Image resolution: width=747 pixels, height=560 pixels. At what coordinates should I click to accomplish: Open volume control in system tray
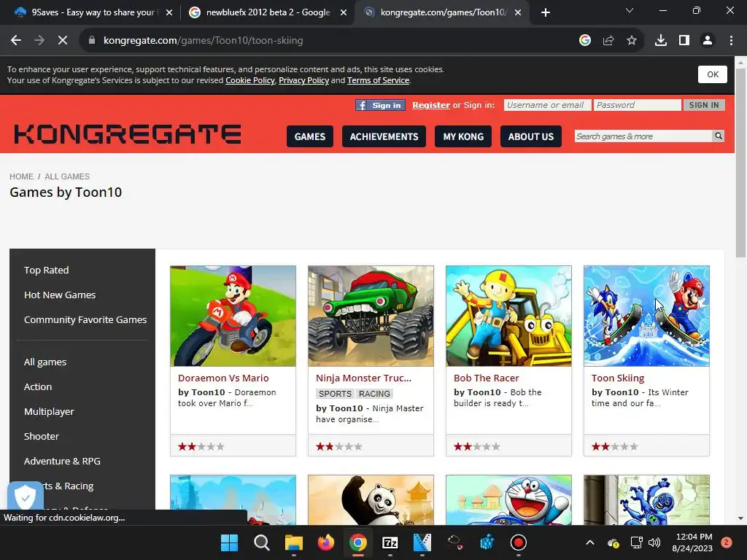click(654, 542)
